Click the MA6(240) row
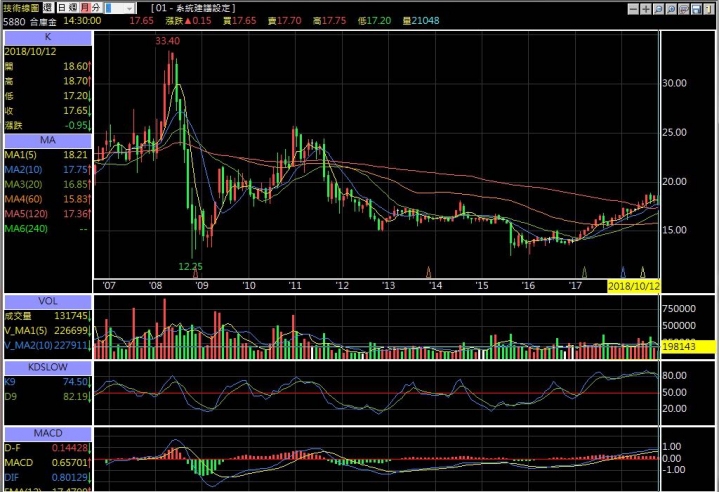 click(x=48, y=228)
